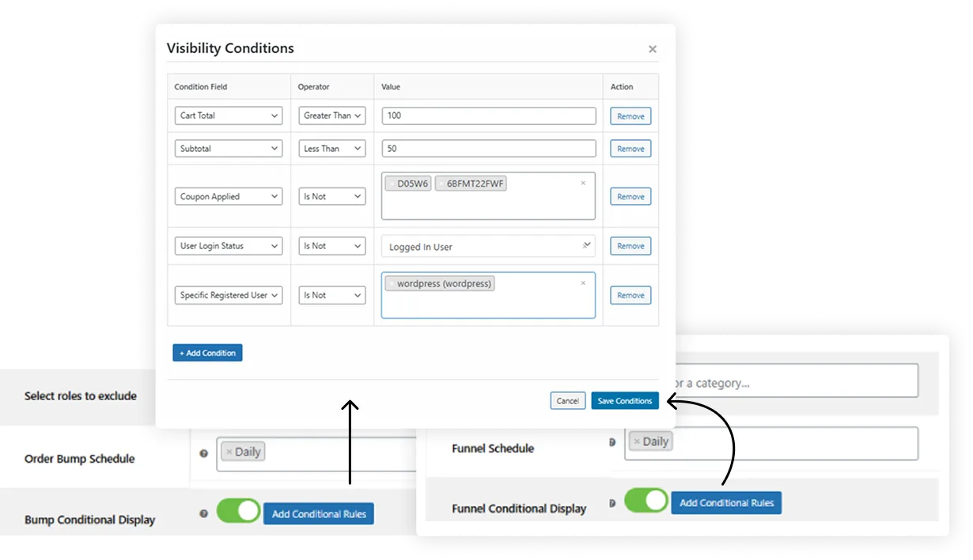
Task: Click Add Conditional Rules for the funnel
Action: point(726,502)
